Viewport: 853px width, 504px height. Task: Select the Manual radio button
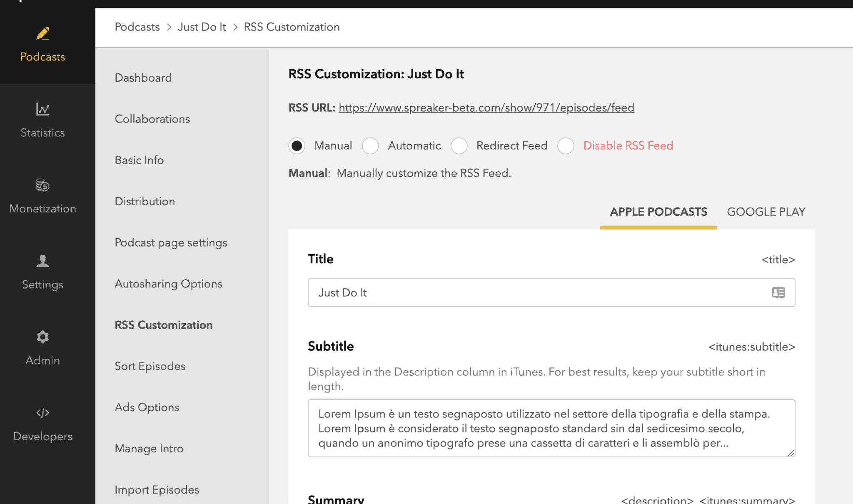[x=297, y=146]
